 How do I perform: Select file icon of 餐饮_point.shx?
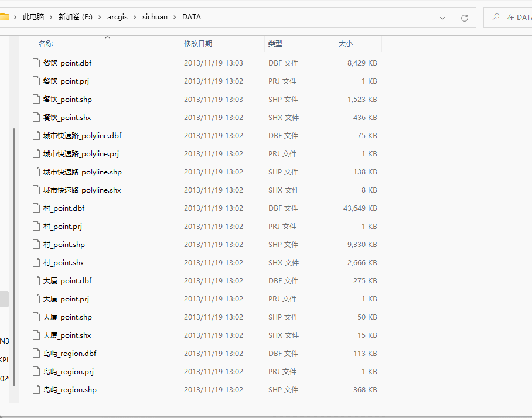[36, 117]
